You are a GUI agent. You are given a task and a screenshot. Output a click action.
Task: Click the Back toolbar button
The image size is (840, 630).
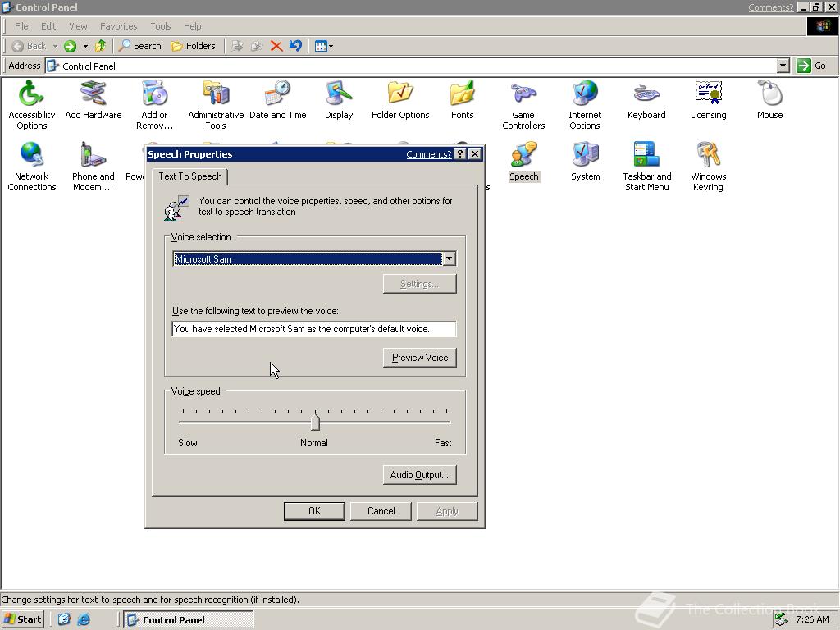coord(30,46)
